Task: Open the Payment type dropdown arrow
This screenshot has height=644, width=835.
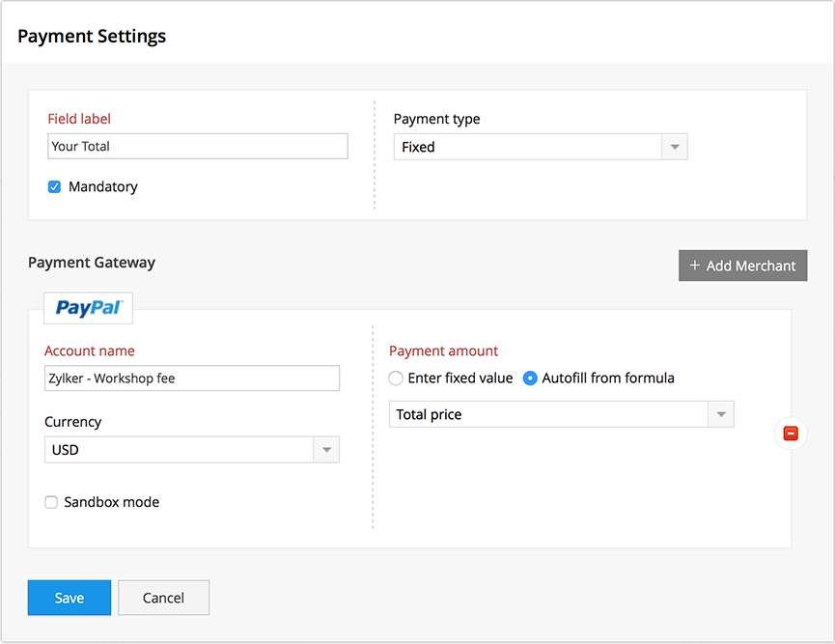Action: (x=675, y=147)
